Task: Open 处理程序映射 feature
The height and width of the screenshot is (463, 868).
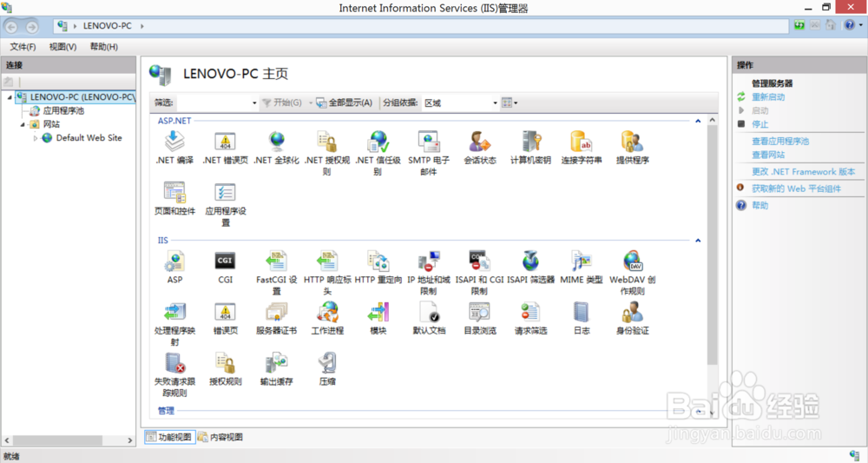Action: point(174,324)
